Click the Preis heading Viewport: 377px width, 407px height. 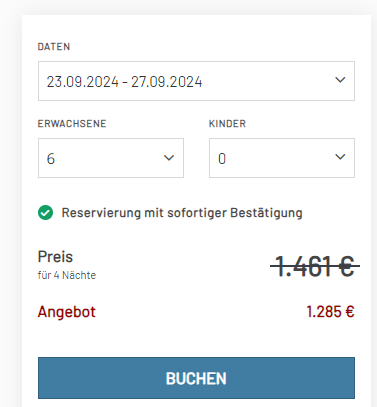pyautogui.click(x=55, y=257)
